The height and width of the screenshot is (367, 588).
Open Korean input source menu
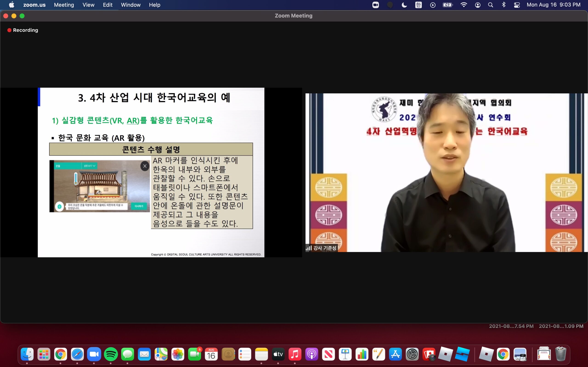pos(418,5)
